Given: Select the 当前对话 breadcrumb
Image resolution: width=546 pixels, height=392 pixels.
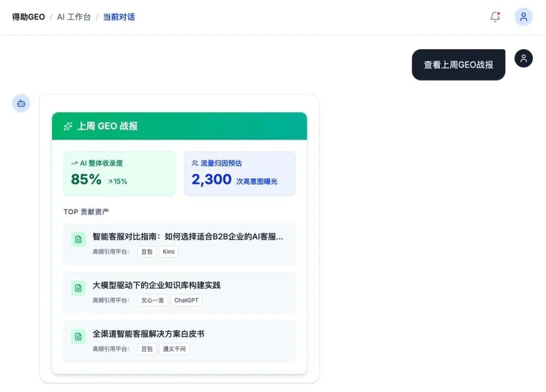Looking at the screenshot, I should point(119,17).
